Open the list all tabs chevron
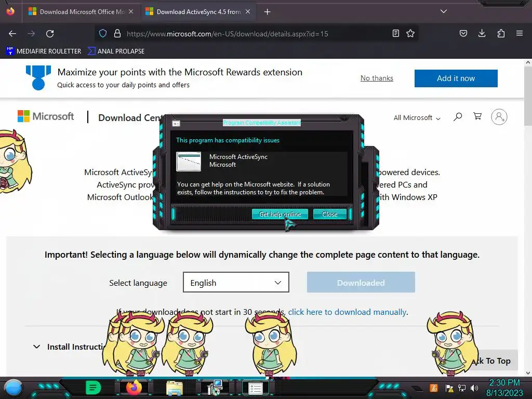 (444, 11)
